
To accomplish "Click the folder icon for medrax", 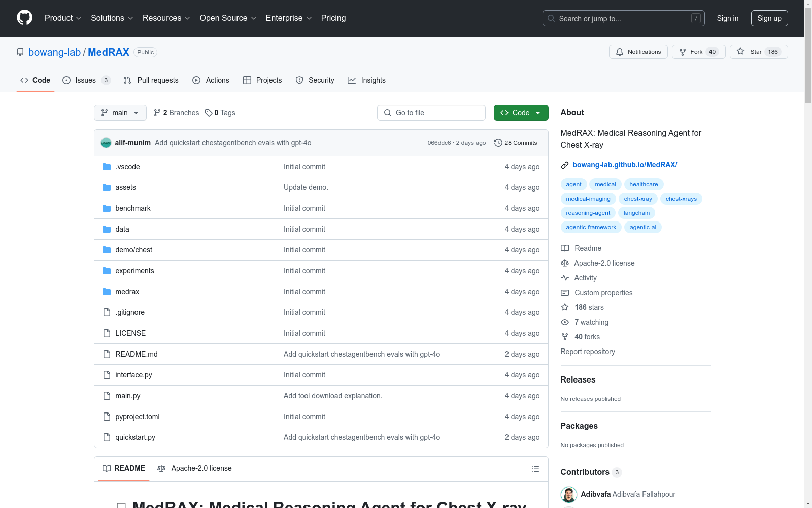I will point(107,292).
